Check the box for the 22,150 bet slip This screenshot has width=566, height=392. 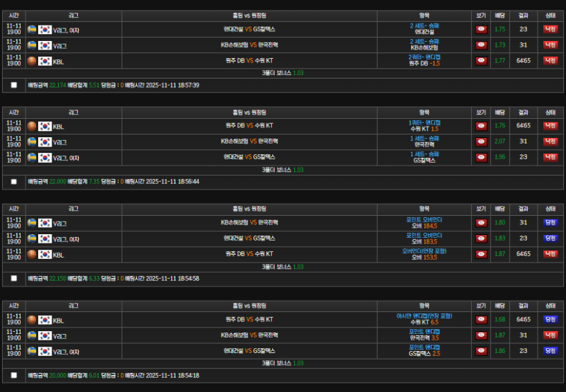[x=14, y=278]
